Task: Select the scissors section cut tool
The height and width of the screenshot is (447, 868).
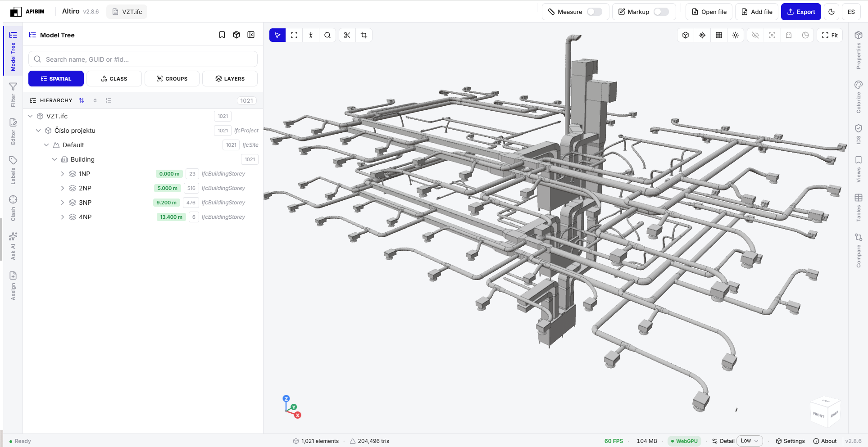Action: 347,35
